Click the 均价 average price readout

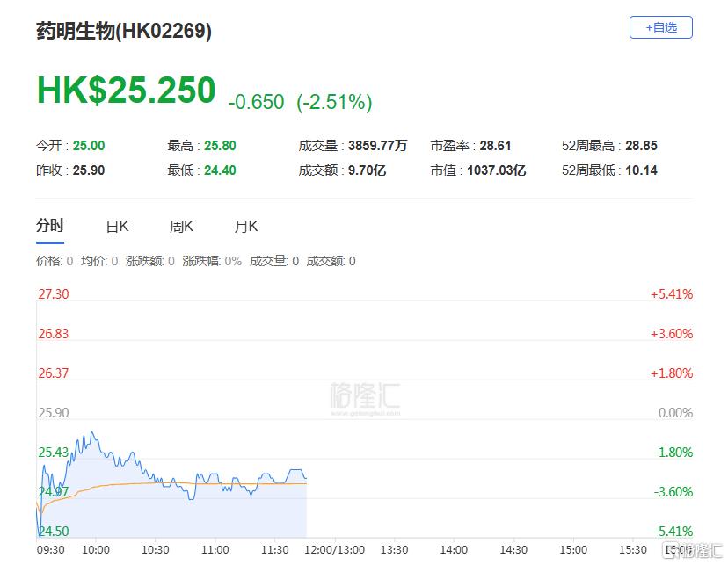click(x=99, y=261)
